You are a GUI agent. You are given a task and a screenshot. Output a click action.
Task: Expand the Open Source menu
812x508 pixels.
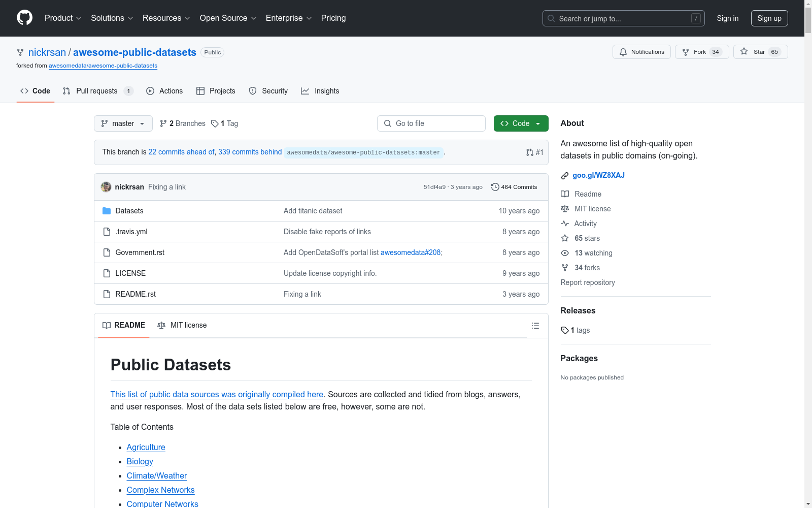pos(228,18)
